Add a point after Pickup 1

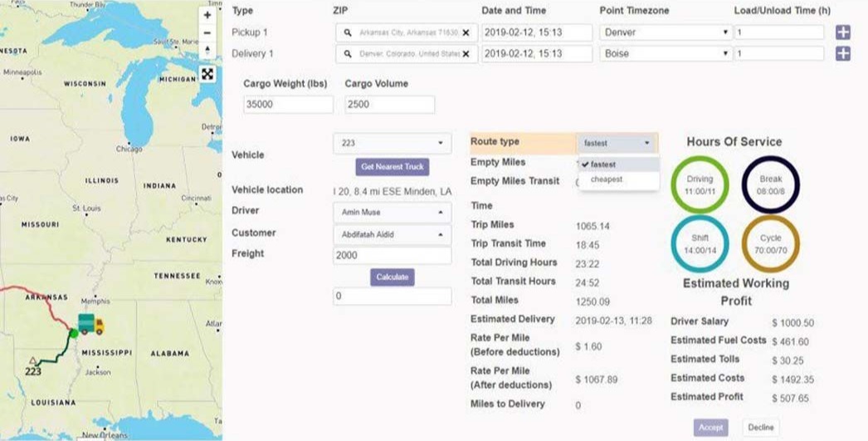[x=842, y=32]
